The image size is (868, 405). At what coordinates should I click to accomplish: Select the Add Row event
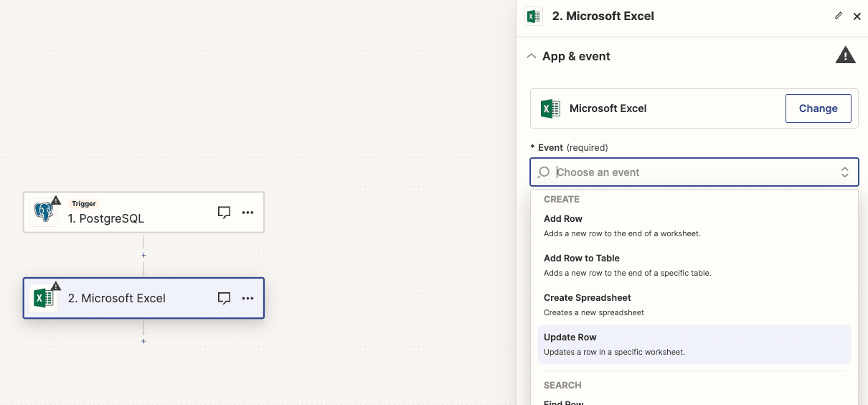563,219
